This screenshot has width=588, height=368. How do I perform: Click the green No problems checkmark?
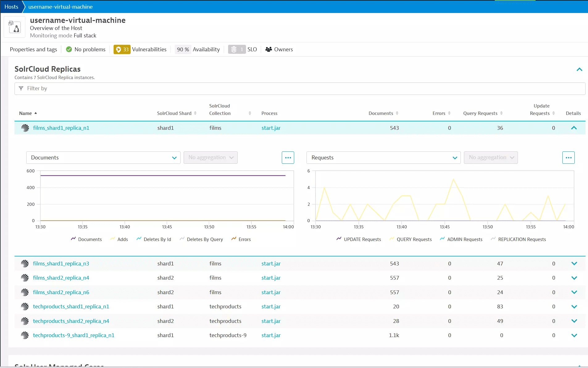click(69, 49)
